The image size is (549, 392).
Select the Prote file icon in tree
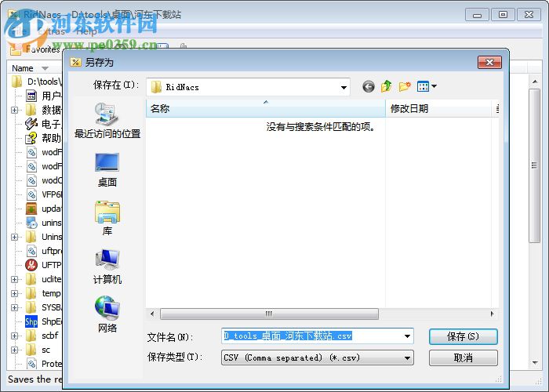click(31, 364)
